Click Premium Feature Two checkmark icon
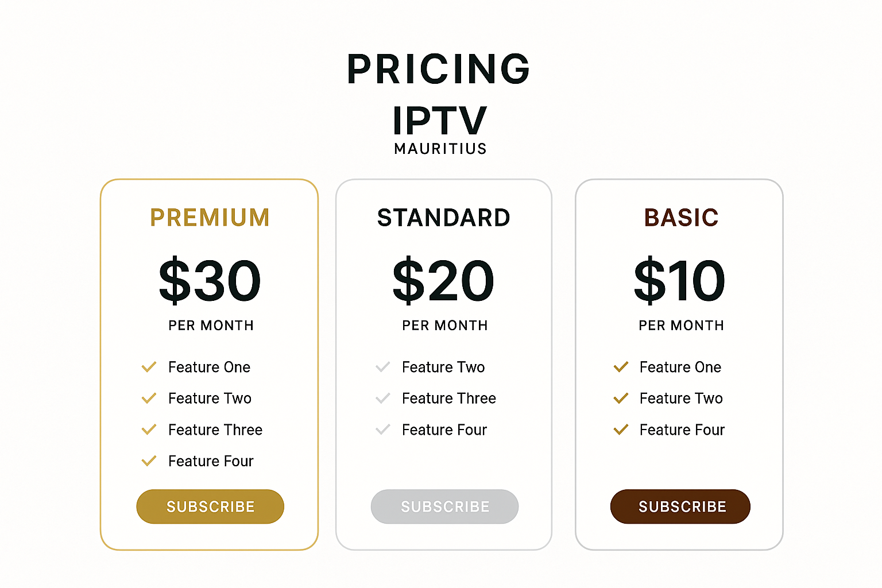The image size is (882, 588). point(149,398)
